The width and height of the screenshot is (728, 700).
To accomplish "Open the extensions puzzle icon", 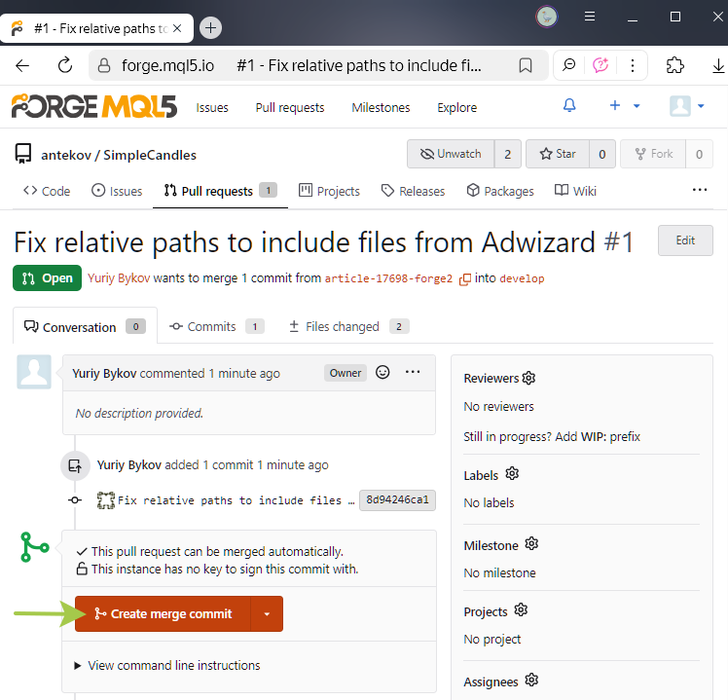I will click(x=674, y=65).
